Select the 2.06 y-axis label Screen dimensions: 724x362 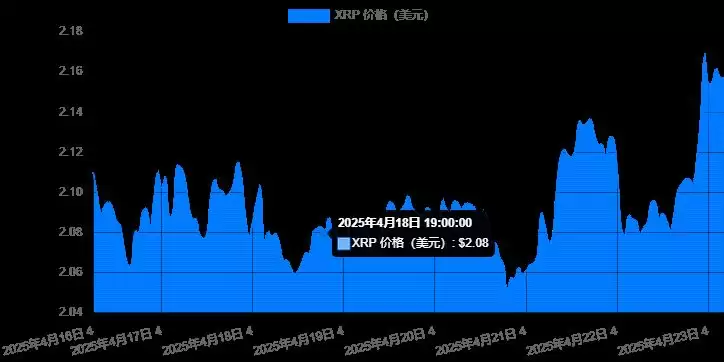coord(71,272)
